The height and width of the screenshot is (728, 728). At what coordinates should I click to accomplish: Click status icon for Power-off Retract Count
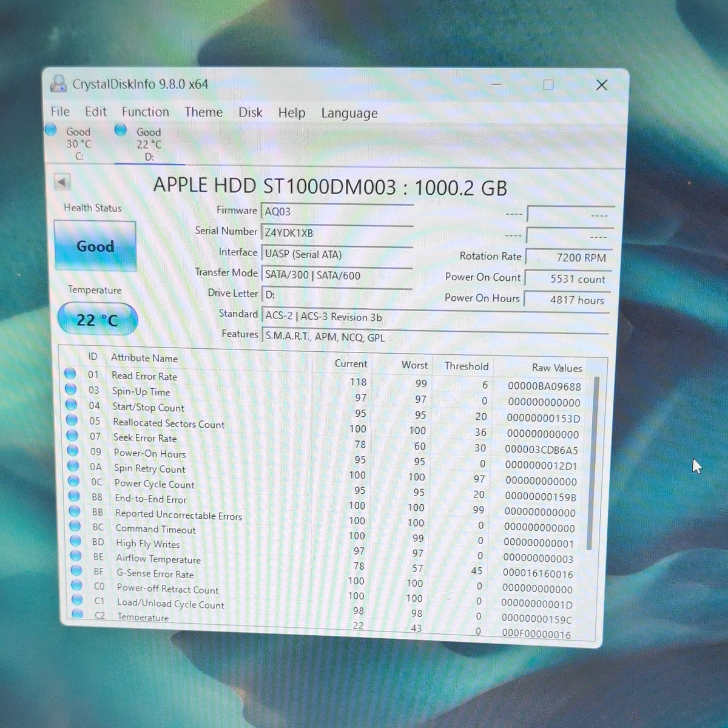tap(76, 585)
